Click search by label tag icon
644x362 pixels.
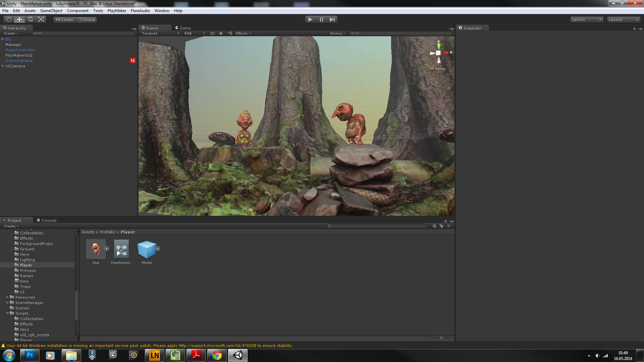click(x=441, y=226)
